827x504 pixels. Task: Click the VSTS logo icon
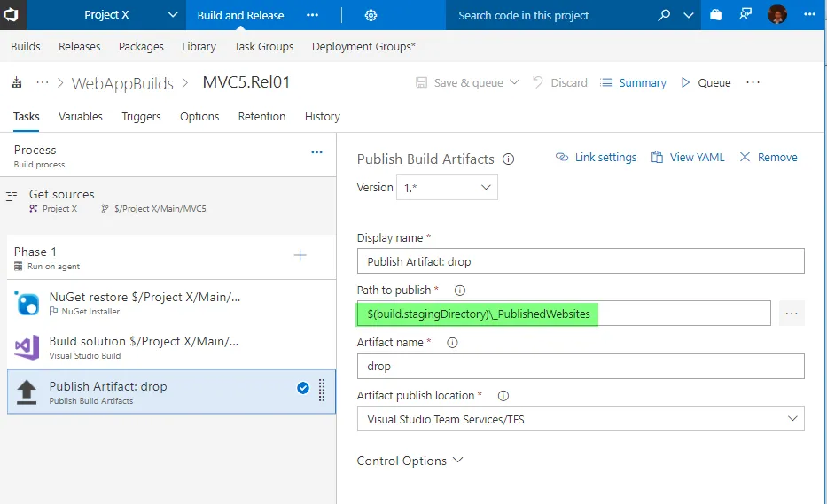click(11, 15)
